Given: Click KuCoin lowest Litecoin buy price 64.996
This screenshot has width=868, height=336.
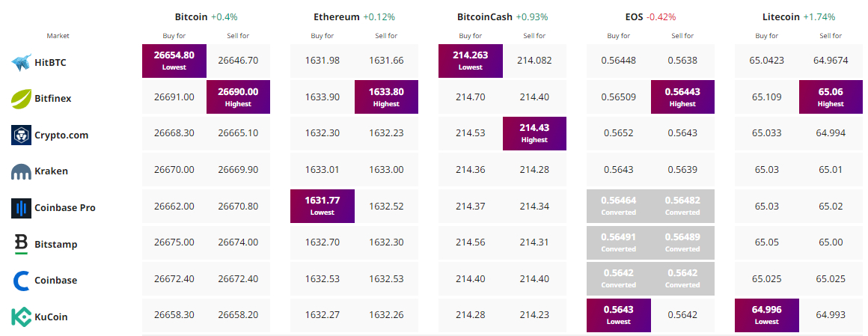Looking at the screenshot, I should [x=767, y=315].
